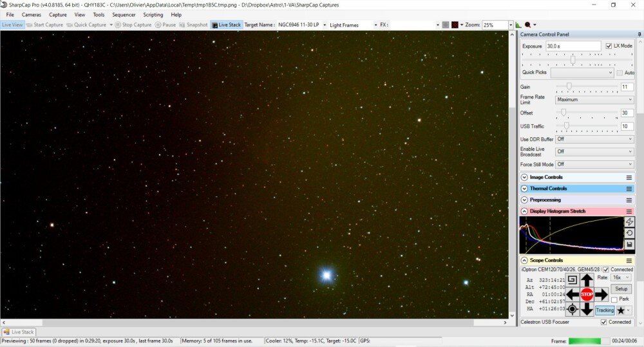Image resolution: width=644 pixels, height=347 pixels.
Task: Save the histogram stretch with the floppy icon
Action: (x=629, y=245)
